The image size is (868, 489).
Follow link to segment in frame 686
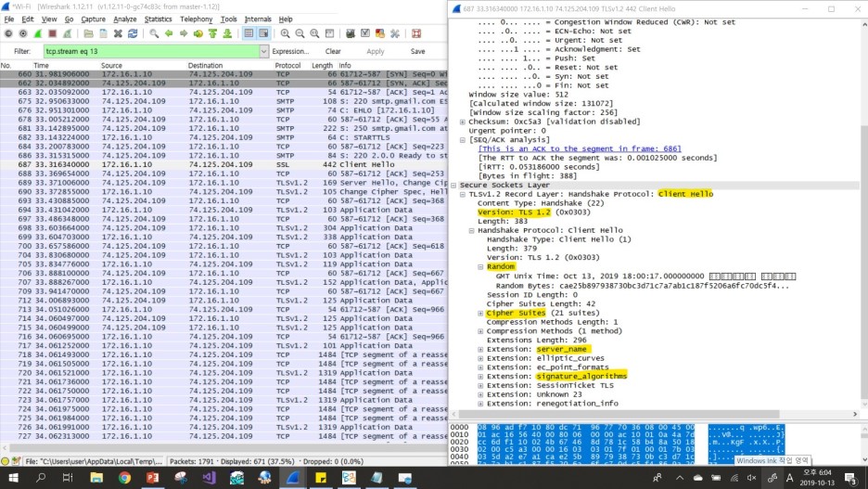tap(580, 149)
